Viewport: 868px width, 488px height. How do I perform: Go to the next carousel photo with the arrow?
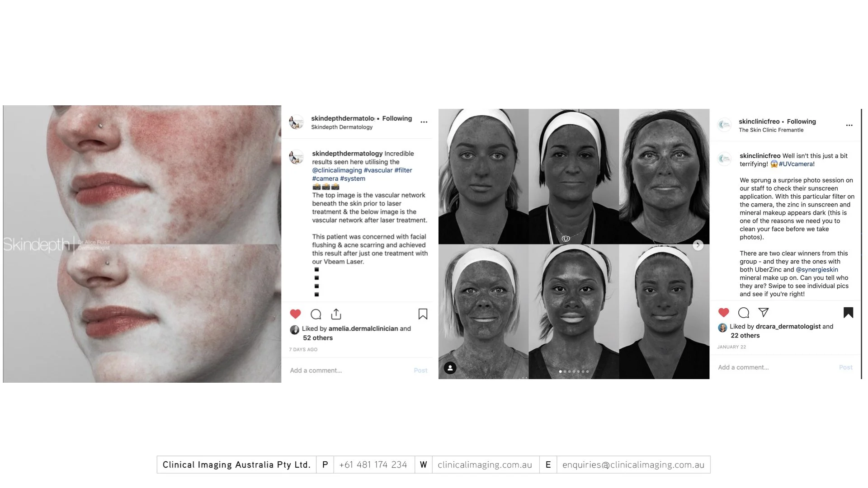[x=698, y=245]
